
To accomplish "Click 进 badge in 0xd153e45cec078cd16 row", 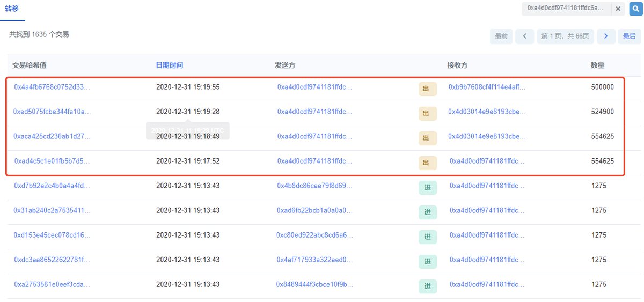I will point(427,237).
